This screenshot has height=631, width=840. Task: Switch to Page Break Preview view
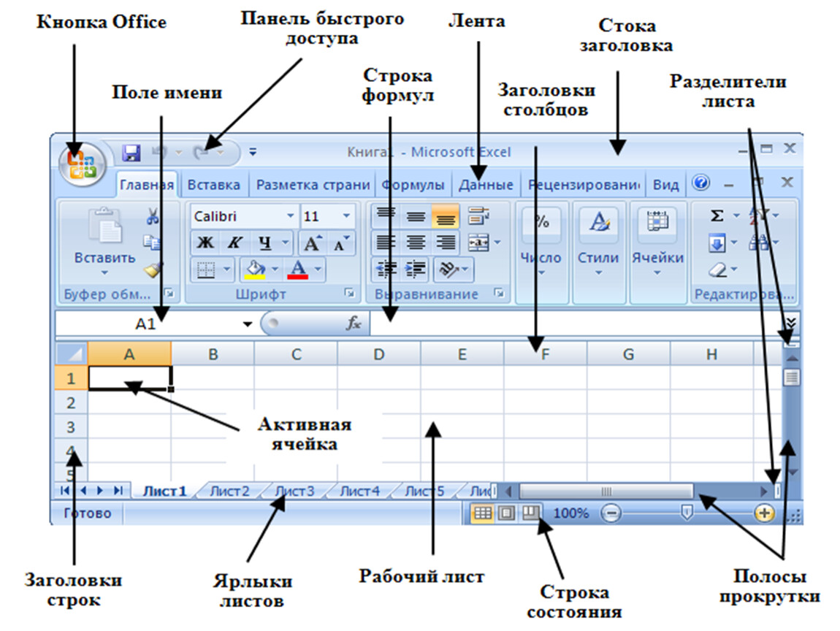(530, 513)
